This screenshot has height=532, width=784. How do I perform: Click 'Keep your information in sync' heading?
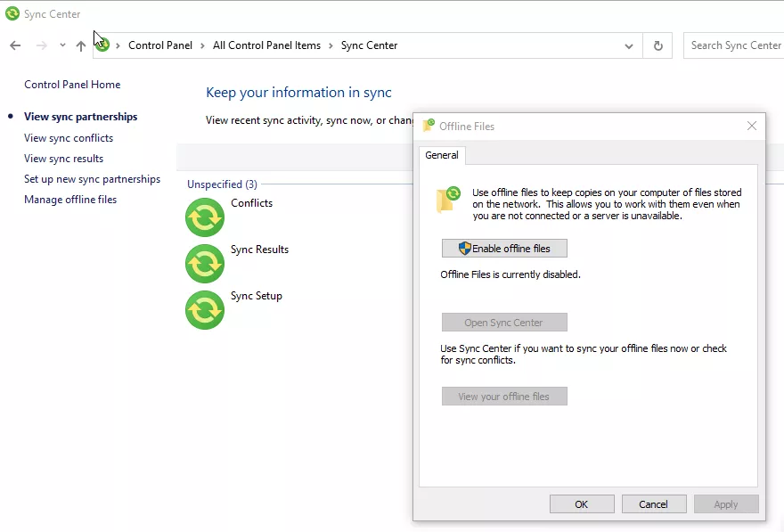(298, 93)
